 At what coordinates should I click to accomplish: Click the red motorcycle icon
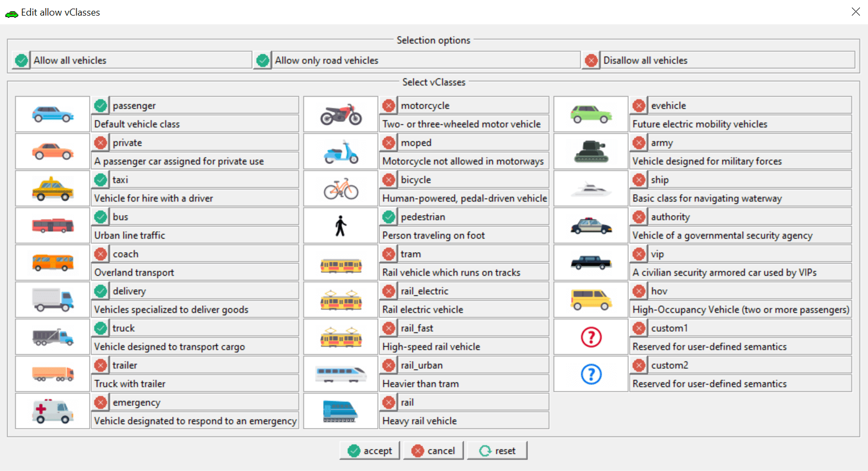341,115
